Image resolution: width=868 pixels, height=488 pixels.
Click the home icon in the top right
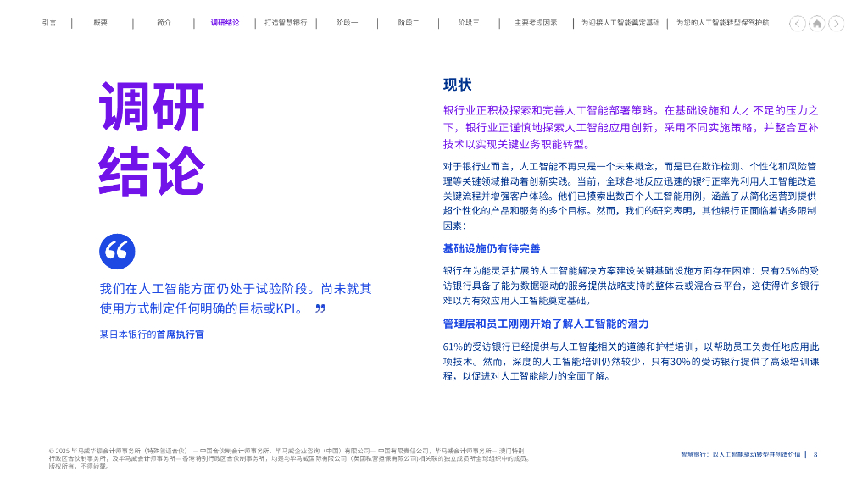[x=816, y=25]
